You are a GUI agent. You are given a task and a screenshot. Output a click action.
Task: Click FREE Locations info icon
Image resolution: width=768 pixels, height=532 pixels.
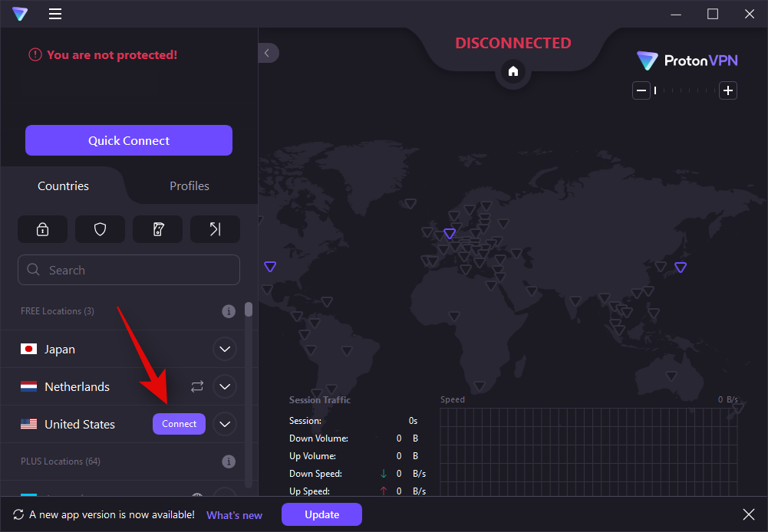[228, 311]
